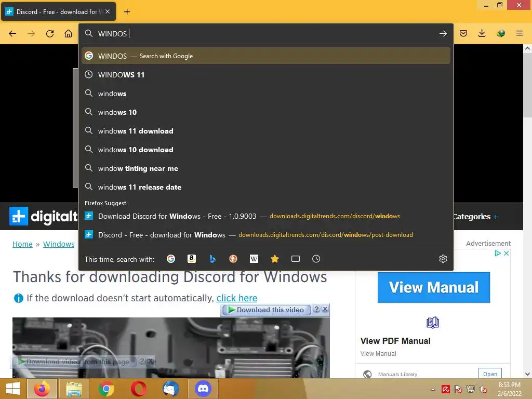Search bookmarks using star icon
This screenshot has width=532, height=399.
[275, 259]
